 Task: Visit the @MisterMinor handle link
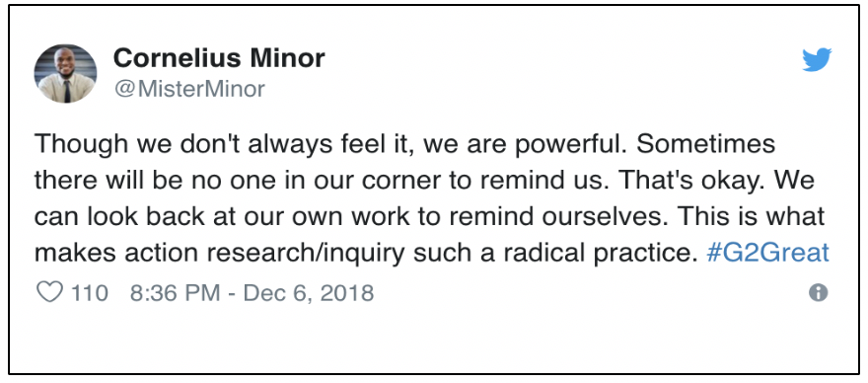(188, 89)
